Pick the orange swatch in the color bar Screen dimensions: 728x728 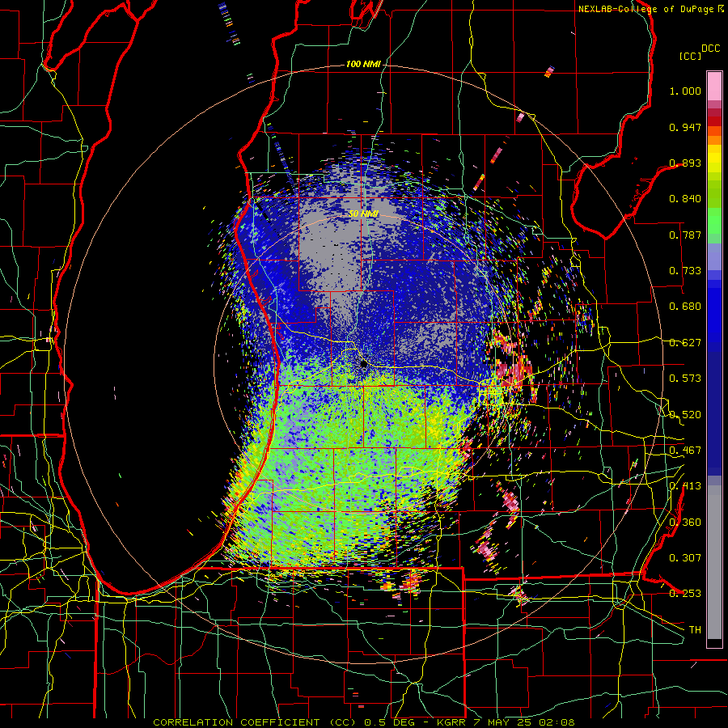pyautogui.click(x=714, y=140)
